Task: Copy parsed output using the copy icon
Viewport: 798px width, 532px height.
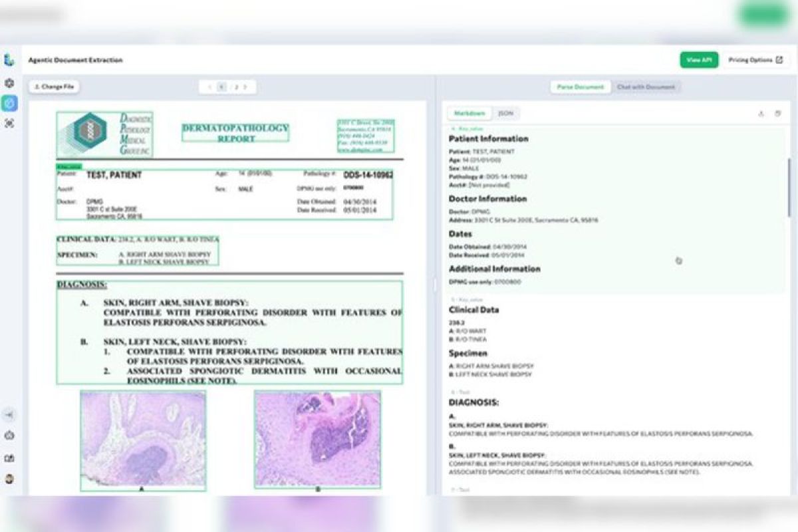Action: click(777, 114)
